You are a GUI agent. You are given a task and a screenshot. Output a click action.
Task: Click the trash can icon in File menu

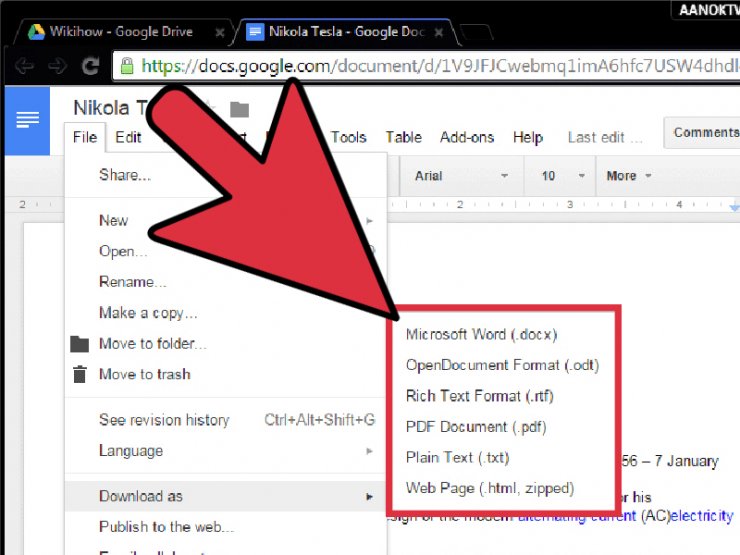coord(80,375)
